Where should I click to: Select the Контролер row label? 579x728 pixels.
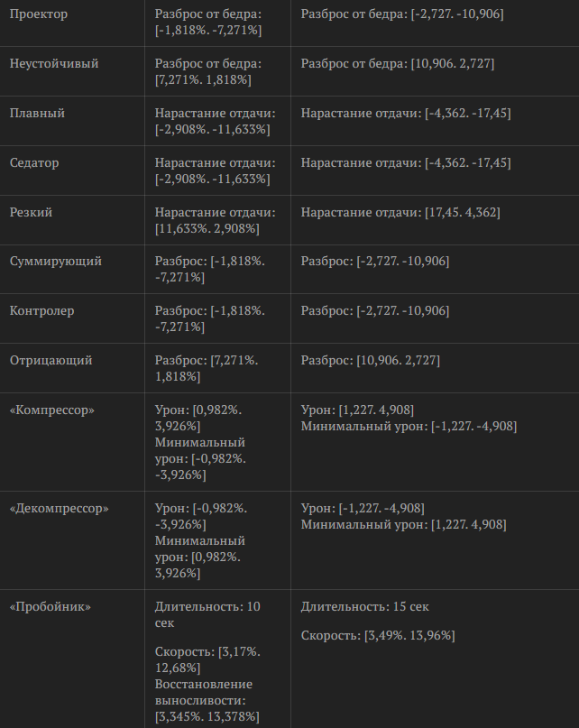point(41,310)
